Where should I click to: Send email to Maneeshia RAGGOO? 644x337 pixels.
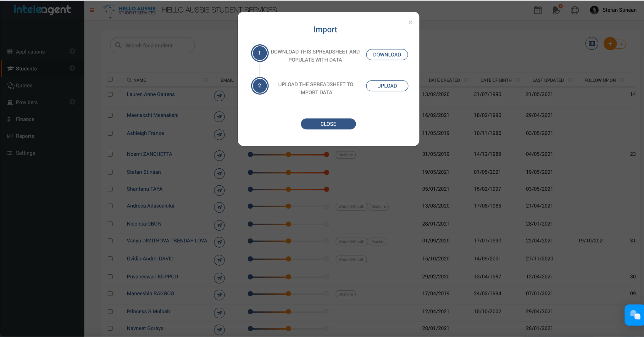coord(219,295)
